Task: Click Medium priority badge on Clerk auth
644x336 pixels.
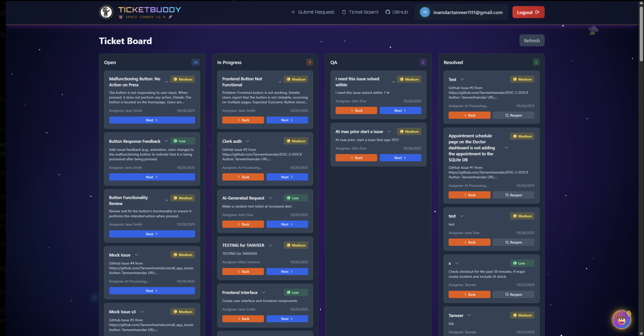Action: [296, 141]
